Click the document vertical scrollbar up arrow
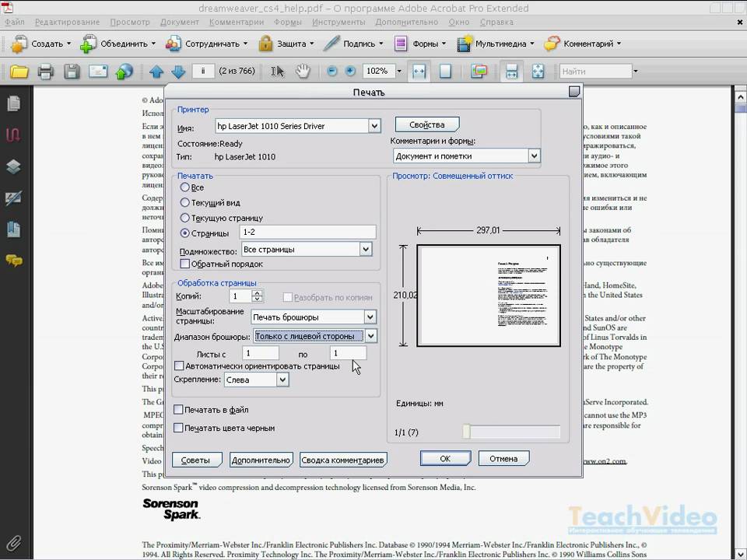This screenshot has height=560, width=747. 740,98
